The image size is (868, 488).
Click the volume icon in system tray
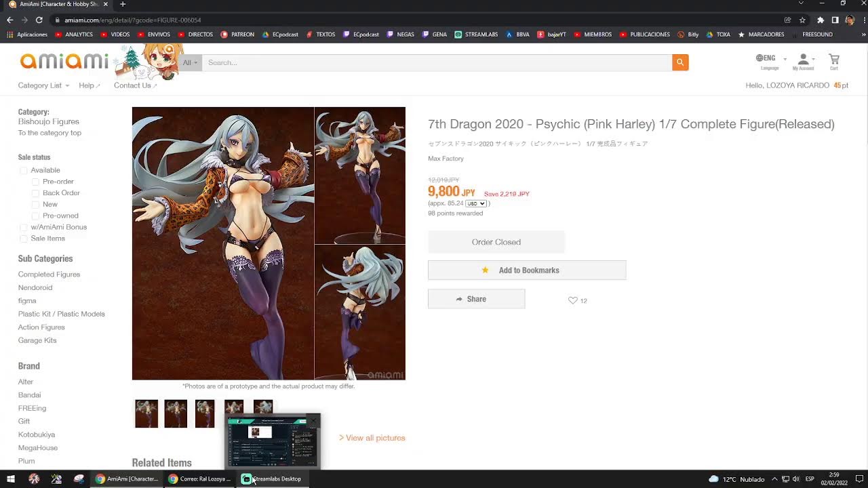click(x=797, y=479)
